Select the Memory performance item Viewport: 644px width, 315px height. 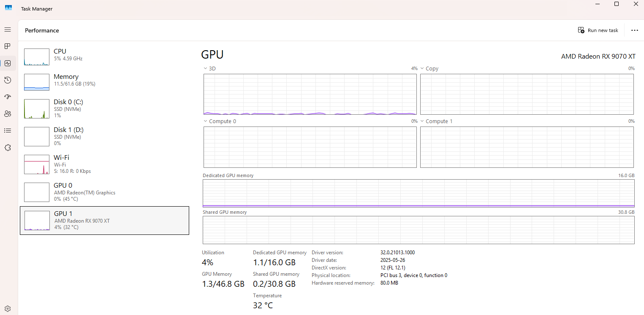(104, 82)
